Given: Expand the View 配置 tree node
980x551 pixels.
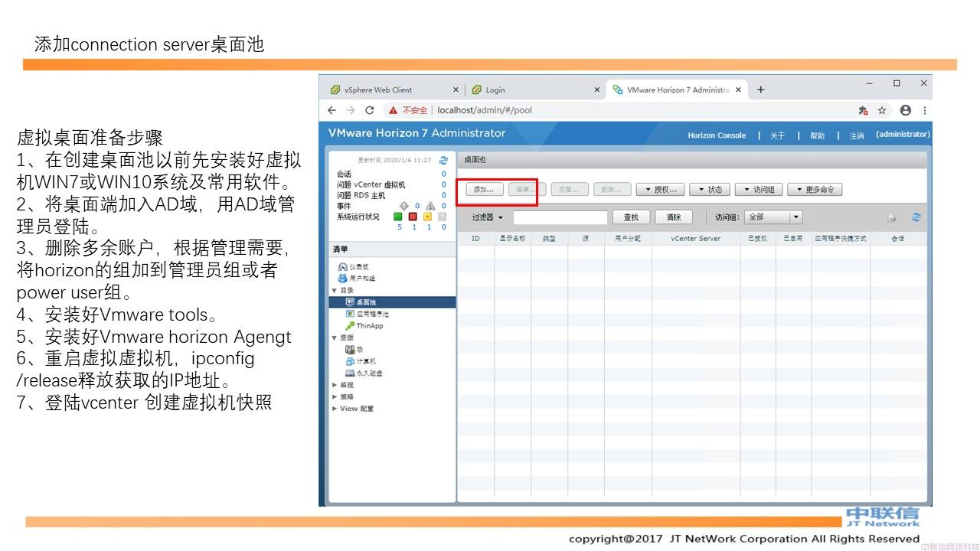Looking at the screenshot, I should pyautogui.click(x=335, y=409).
